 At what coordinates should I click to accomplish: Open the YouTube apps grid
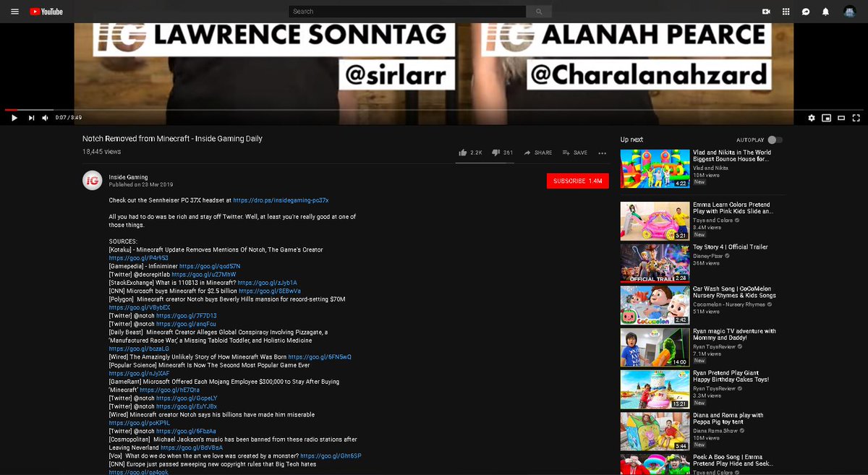786,12
